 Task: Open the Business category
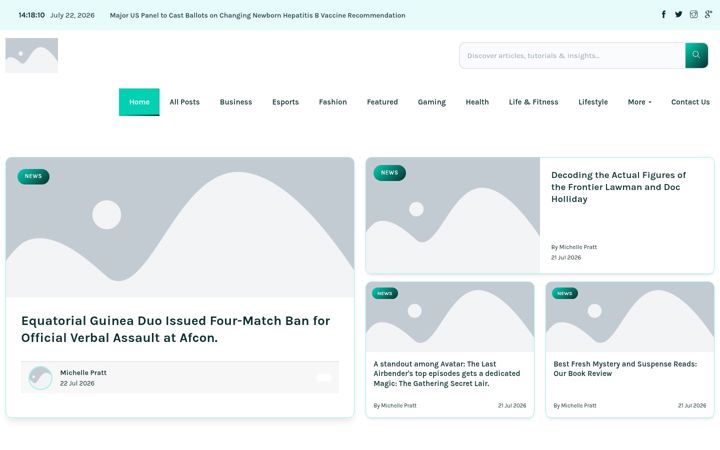pyautogui.click(x=236, y=102)
